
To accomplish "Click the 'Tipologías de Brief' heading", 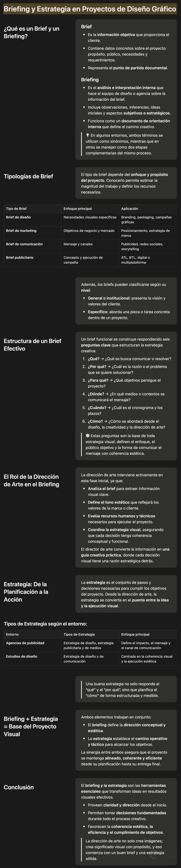I will (28, 176).
